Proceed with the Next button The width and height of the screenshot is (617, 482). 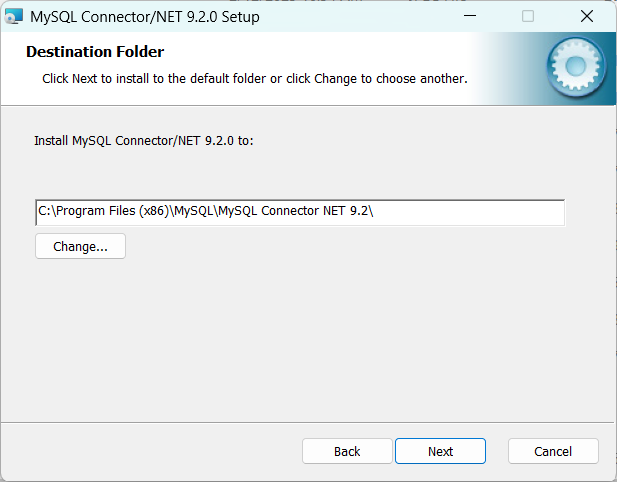[x=440, y=451]
